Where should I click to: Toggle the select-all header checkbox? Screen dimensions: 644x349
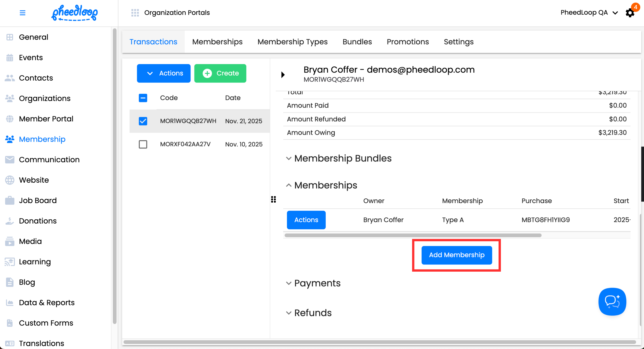pyautogui.click(x=143, y=98)
